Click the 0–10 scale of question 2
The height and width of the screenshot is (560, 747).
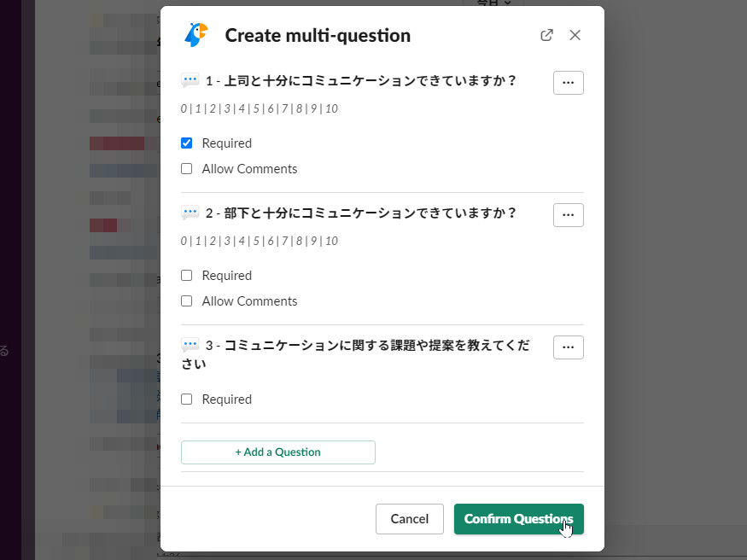tap(260, 241)
